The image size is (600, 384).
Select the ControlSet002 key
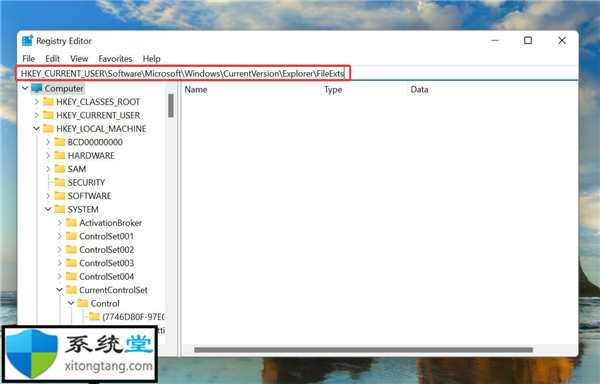(x=106, y=249)
